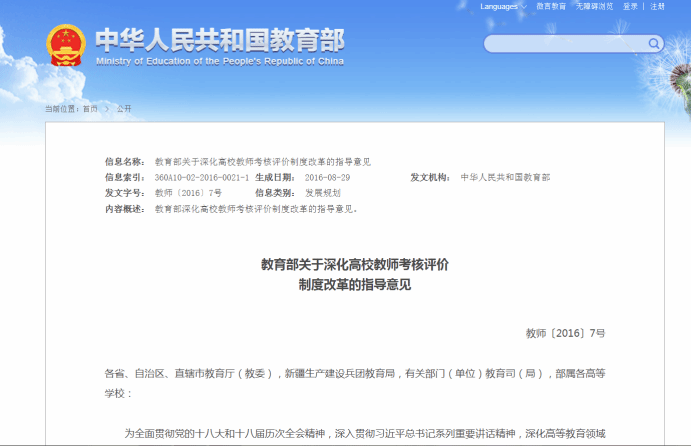Click the 信息名称 title value text

pos(263,162)
